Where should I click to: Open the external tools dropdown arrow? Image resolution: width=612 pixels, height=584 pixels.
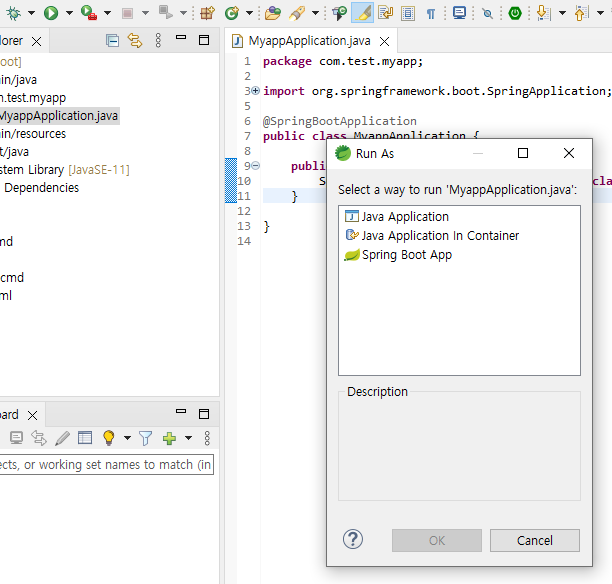[x=107, y=13]
